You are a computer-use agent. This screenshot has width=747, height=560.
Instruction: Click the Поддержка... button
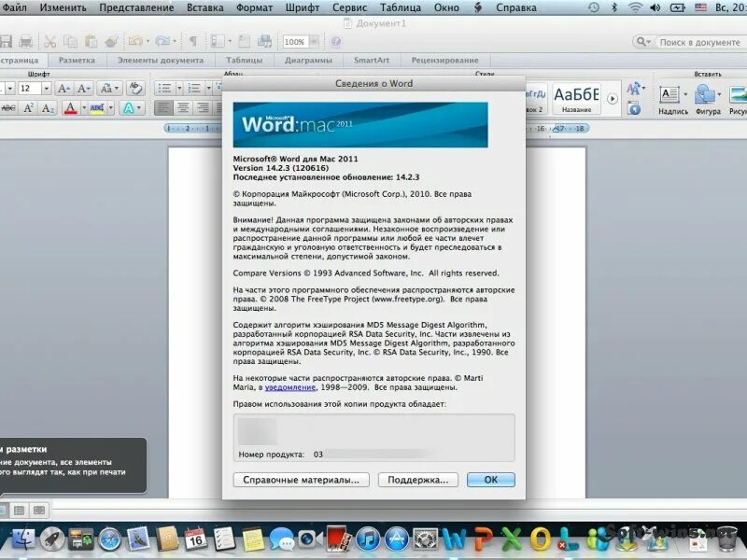pyautogui.click(x=417, y=480)
